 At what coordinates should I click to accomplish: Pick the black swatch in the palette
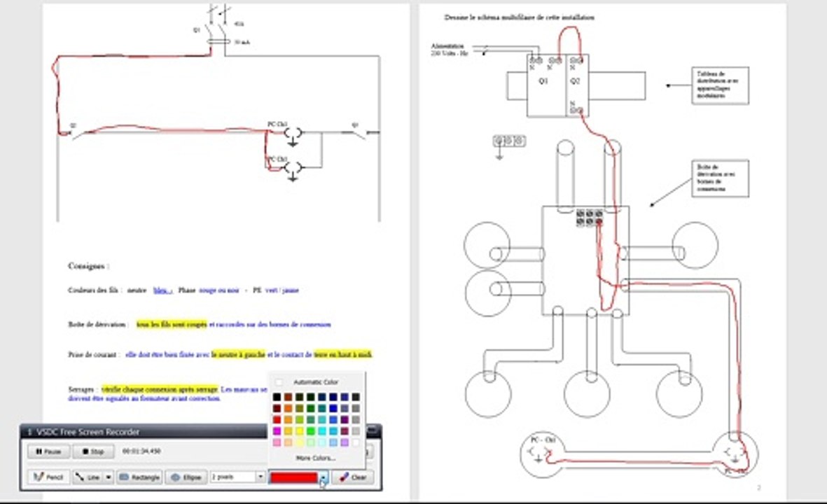pyautogui.click(x=277, y=397)
